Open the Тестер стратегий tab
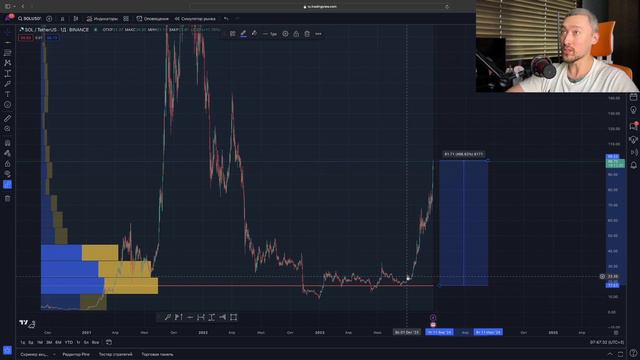This screenshot has height=360, width=640. [116, 354]
